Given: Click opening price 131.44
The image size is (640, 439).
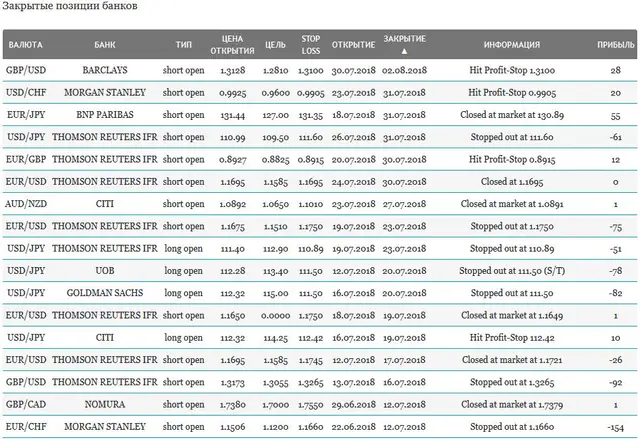Looking at the screenshot, I should point(233,115).
